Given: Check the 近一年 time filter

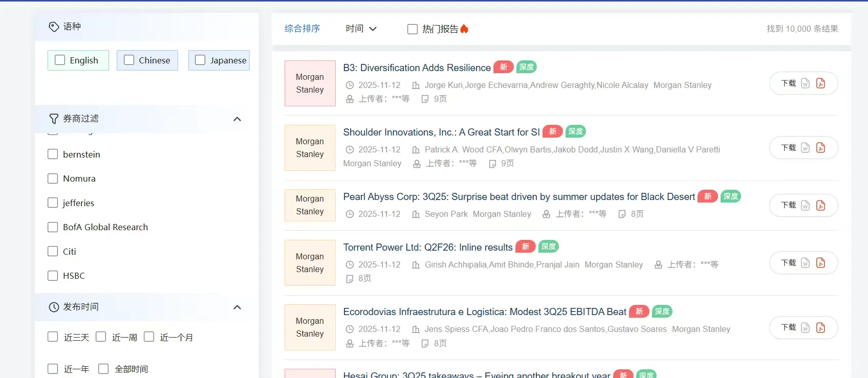Looking at the screenshot, I should coord(53,369).
